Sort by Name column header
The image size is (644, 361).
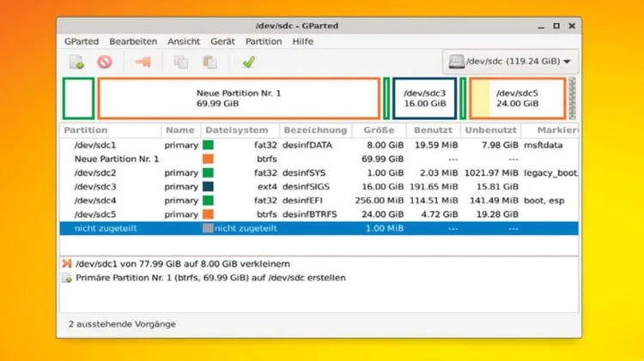click(x=180, y=130)
